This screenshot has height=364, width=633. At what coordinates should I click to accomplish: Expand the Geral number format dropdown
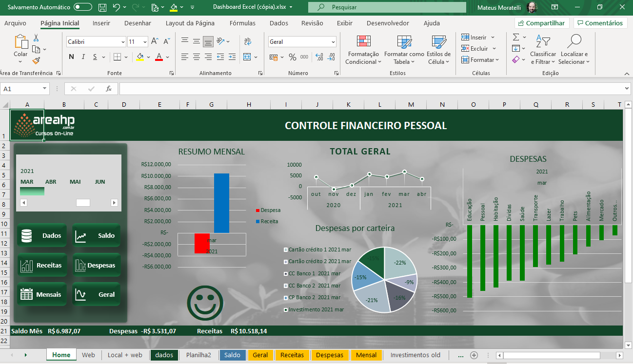point(333,42)
